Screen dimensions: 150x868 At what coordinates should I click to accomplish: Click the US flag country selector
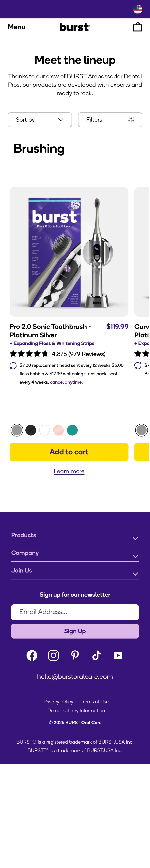point(137,9)
